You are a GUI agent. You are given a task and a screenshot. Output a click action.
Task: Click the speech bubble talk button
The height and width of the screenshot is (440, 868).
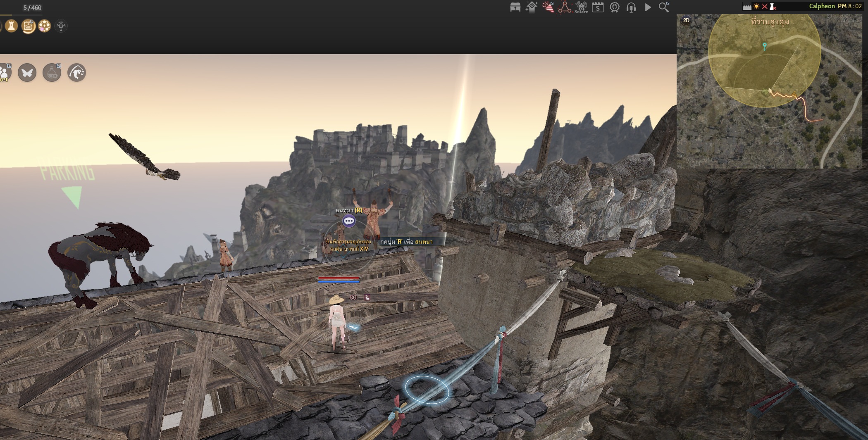349,221
